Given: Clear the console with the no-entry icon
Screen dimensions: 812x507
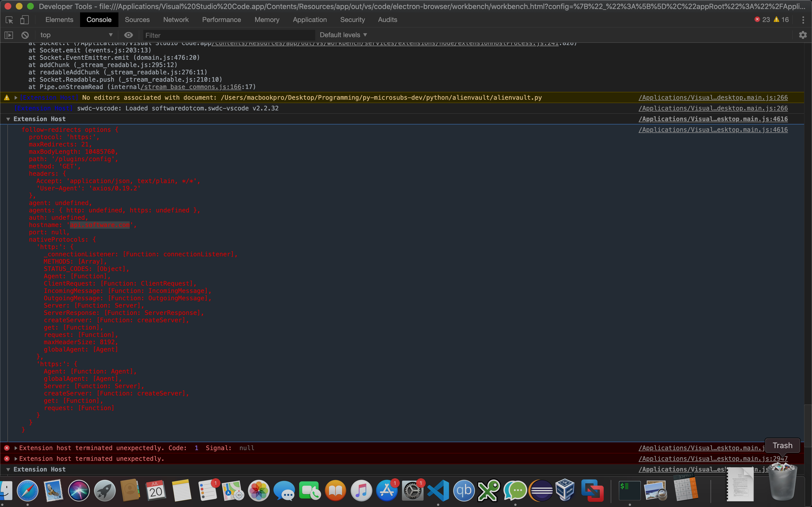Looking at the screenshot, I should click(x=25, y=35).
